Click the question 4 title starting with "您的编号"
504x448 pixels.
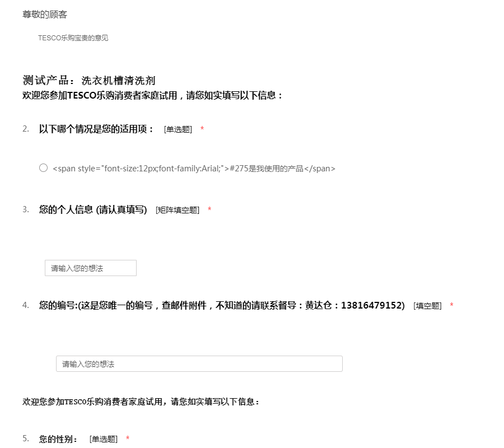[222, 306]
